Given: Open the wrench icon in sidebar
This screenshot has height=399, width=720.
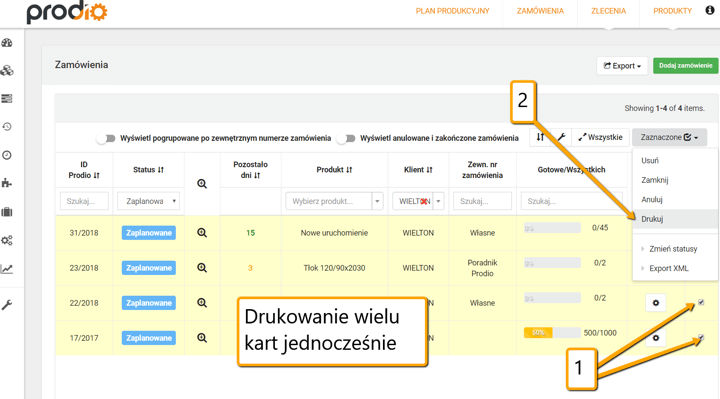Looking at the screenshot, I should pyautogui.click(x=7, y=304).
